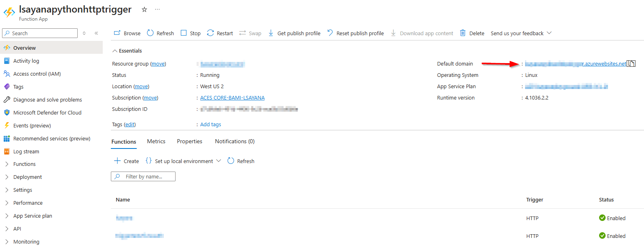
Task: Click the edit link next to Tags
Action: 130,124
